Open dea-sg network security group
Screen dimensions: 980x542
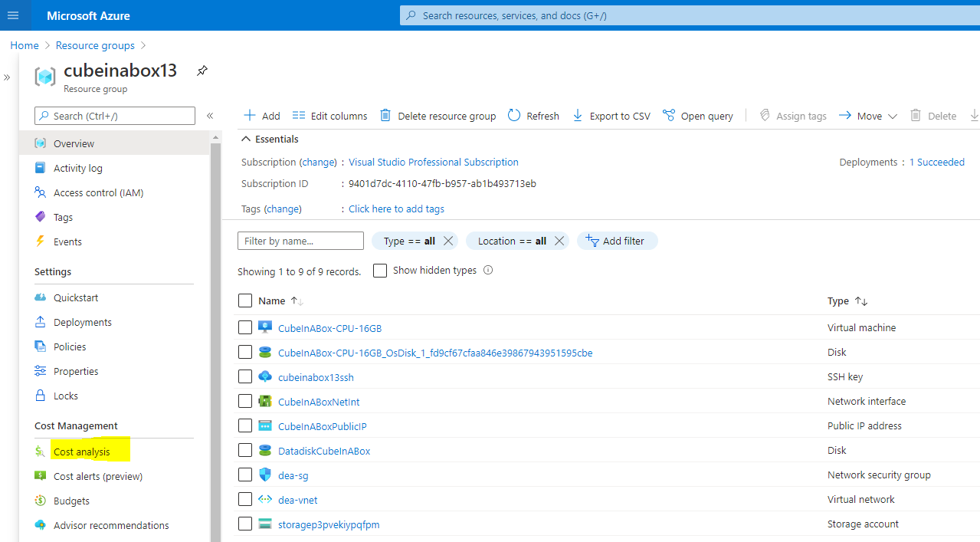[293, 475]
